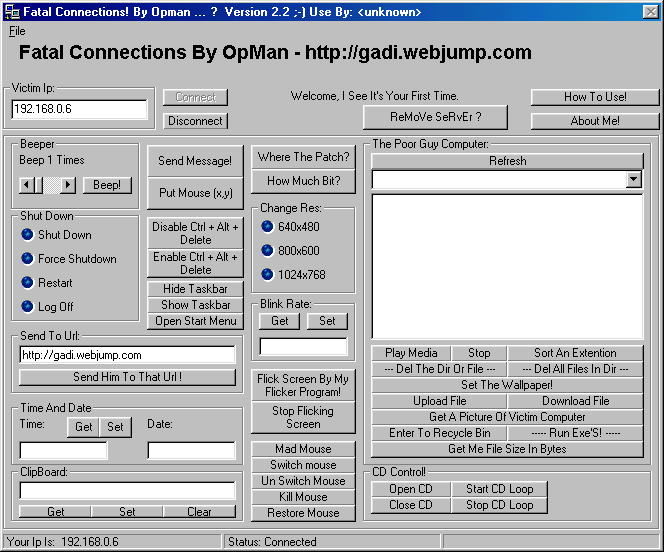Open the How To Use! help button
Image resolution: width=664 pixels, height=552 pixels.
pyautogui.click(x=595, y=97)
